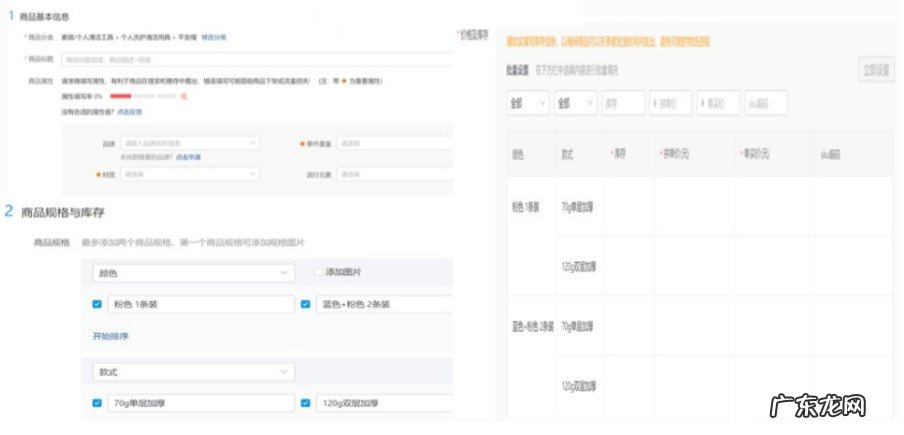Open the 流行元素 select field
904x435 pixels.
click(394, 173)
